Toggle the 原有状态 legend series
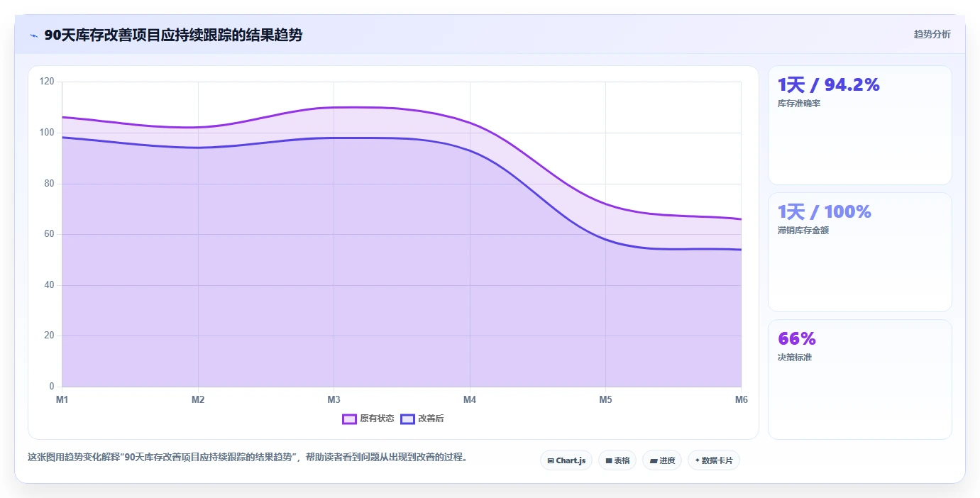The image size is (980, 498). tap(368, 419)
